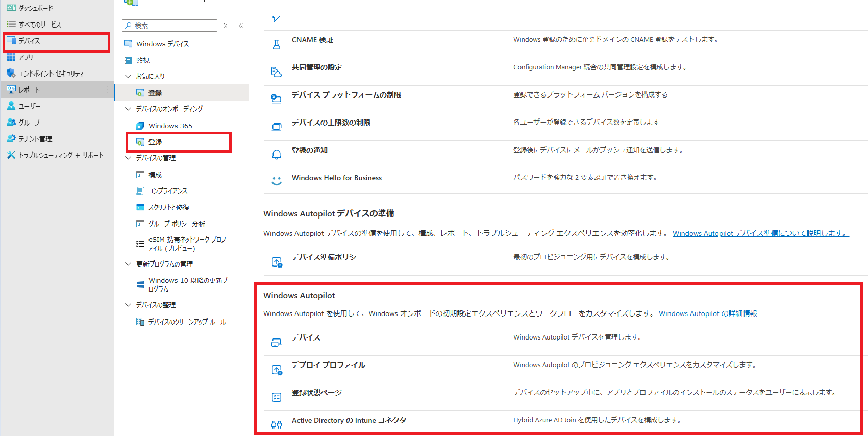Open デバイスの上限数の制限
The height and width of the screenshot is (436, 868).
(331, 123)
